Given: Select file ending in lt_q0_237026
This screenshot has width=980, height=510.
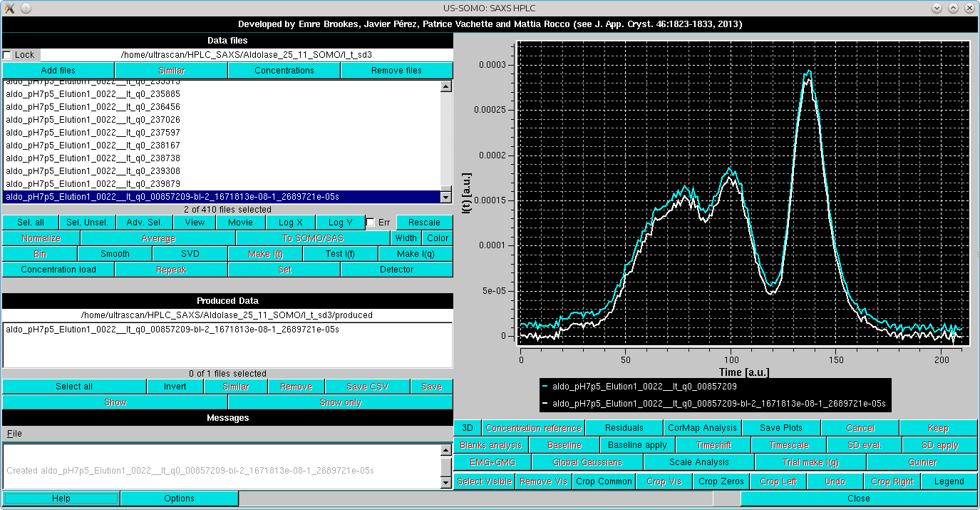Looking at the screenshot, I should tap(93, 120).
